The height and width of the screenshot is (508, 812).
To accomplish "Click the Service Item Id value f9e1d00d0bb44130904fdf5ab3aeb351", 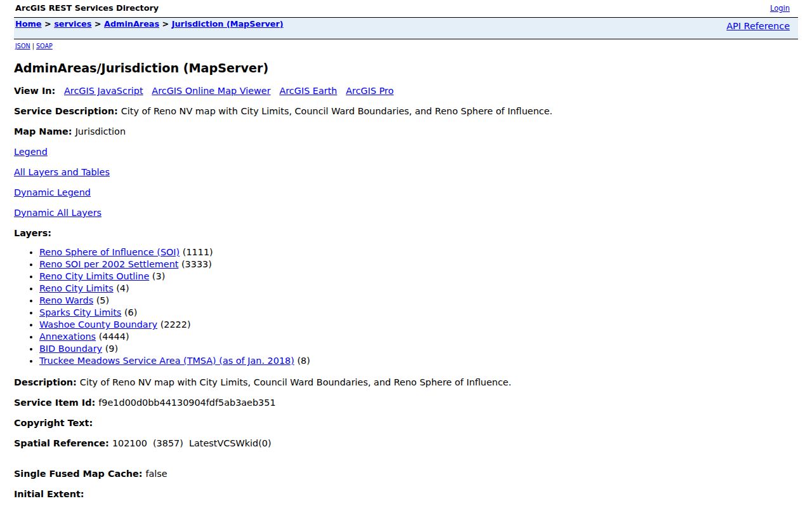I will pyautogui.click(x=187, y=403).
